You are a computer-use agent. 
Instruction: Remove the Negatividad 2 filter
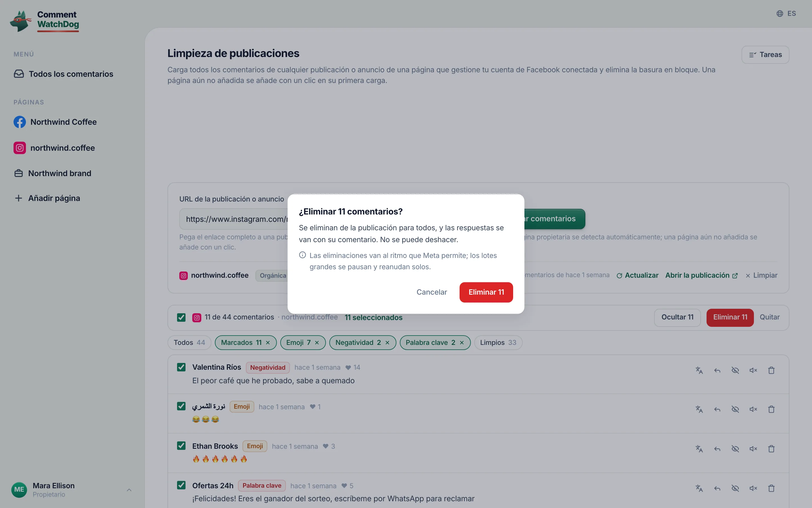click(387, 343)
